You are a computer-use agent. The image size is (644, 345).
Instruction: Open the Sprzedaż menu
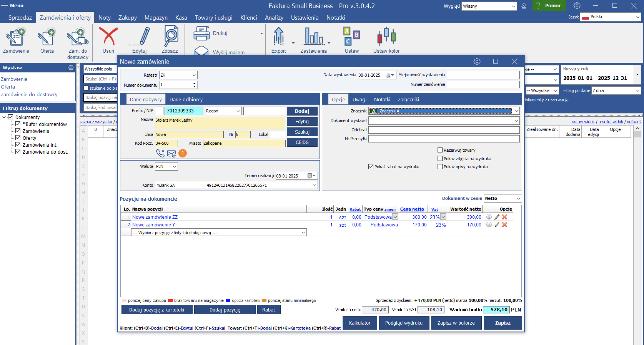click(x=20, y=17)
